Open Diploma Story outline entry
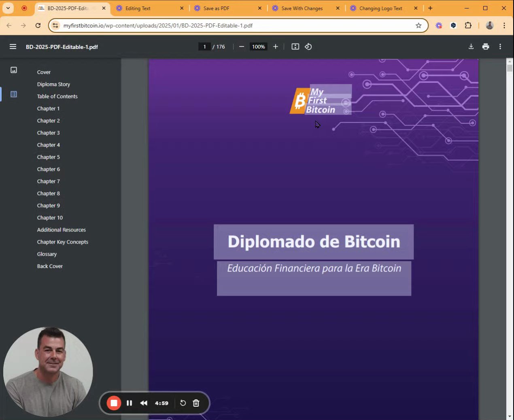The width and height of the screenshot is (514, 420). (53, 84)
